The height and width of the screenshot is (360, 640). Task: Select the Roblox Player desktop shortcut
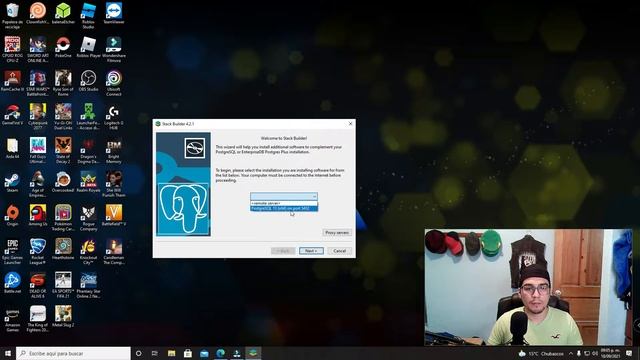pyautogui.click(x=89, y=47)
